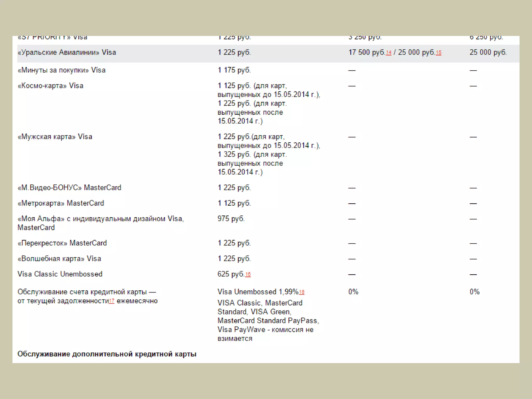
Task: Click the «Мужская карта» Visa row label
Action: (55, 137)
